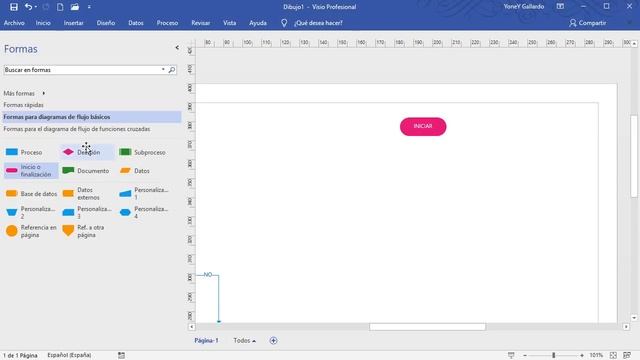640x360 pixels.
Task: Click the vertical scrollbar up arrow
Action: (634, 43)
